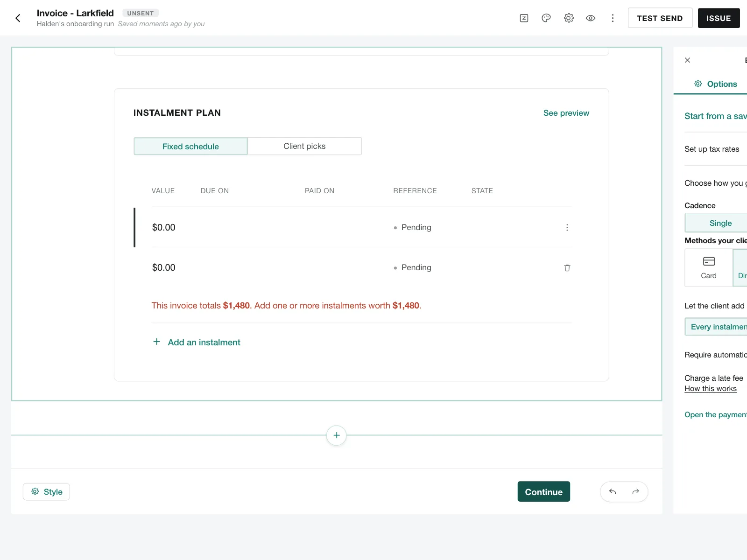Click the invoice totals $1,480 warning
This screenshot has width=747, height=560.
coord(286,306)
